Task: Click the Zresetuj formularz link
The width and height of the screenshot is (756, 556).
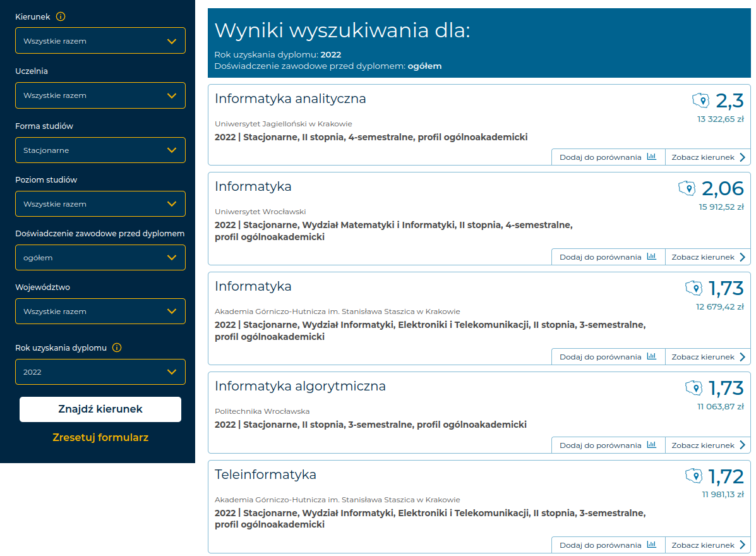Action: 100,437
